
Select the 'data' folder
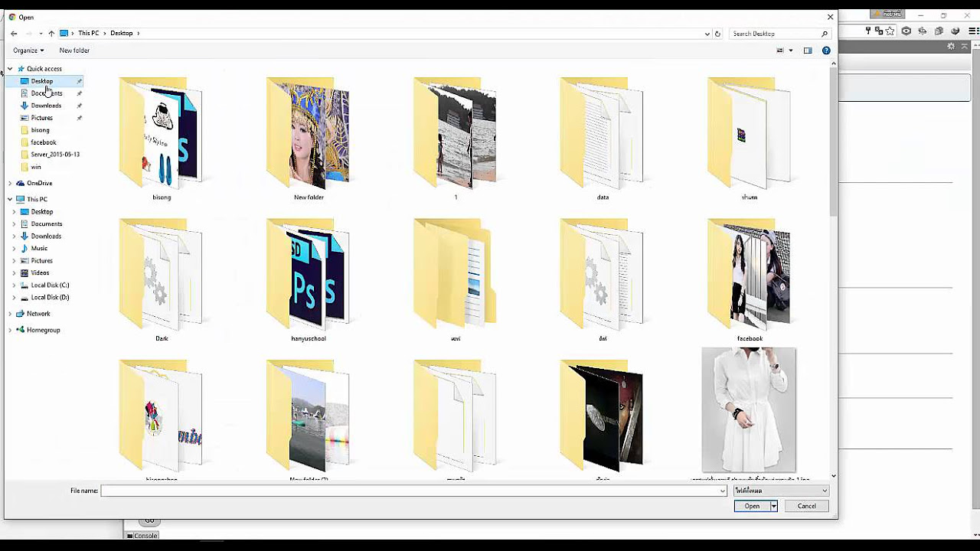[602, 132]
